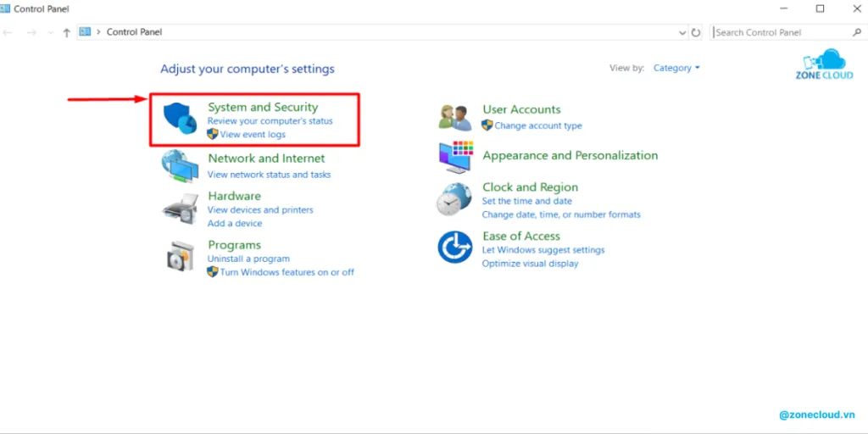This screenshot has height=434, width=868.
Task: Click the Network and Internet globe icon
Action: 180,166
